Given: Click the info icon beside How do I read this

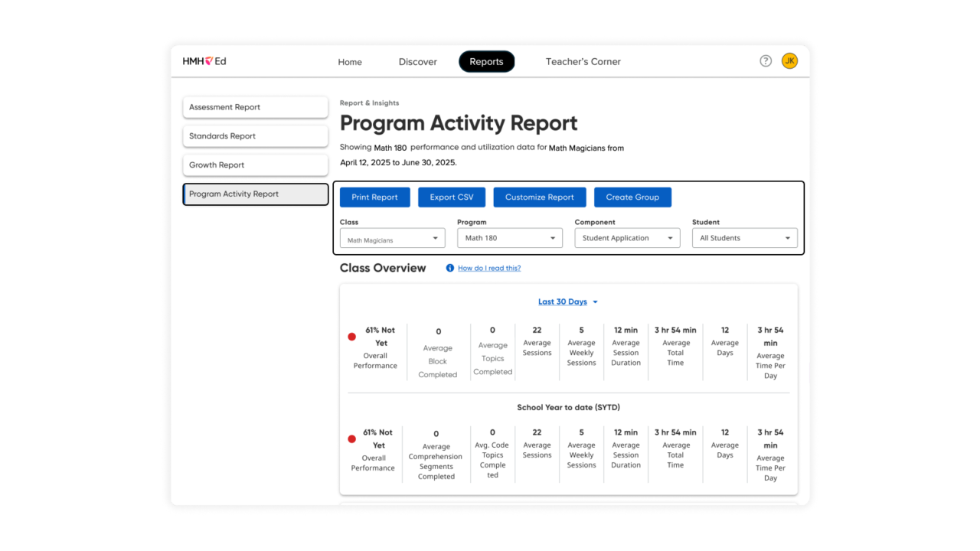Looking at the screenshot, I should click(x=450, y=268).
